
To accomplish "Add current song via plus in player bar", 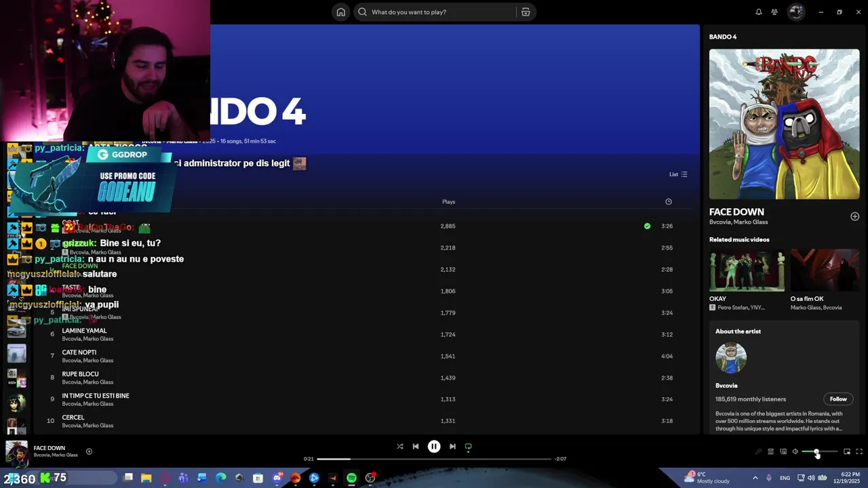I will tap(89, 451).
